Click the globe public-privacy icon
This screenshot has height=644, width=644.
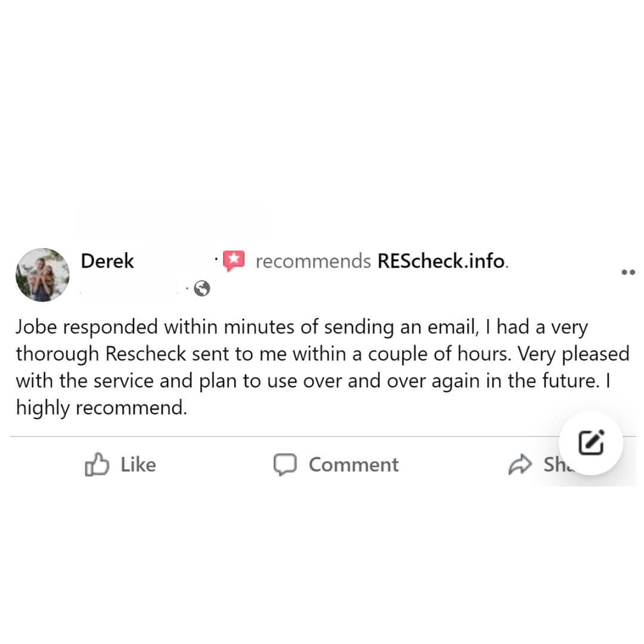click(x=202, y=289)
